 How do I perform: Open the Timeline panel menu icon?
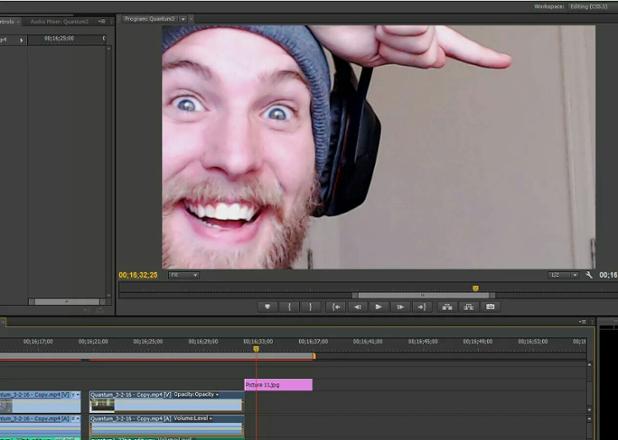[583, 322]
